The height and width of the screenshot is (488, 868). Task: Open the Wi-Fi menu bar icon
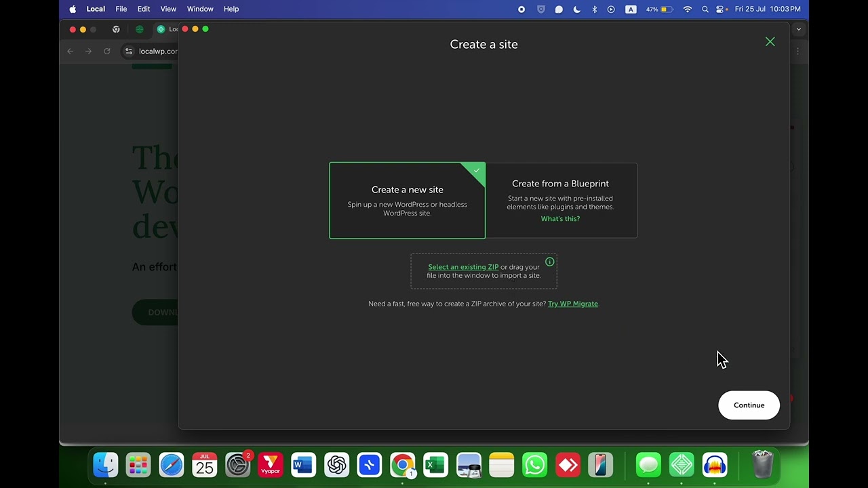[x=688, y=9]
